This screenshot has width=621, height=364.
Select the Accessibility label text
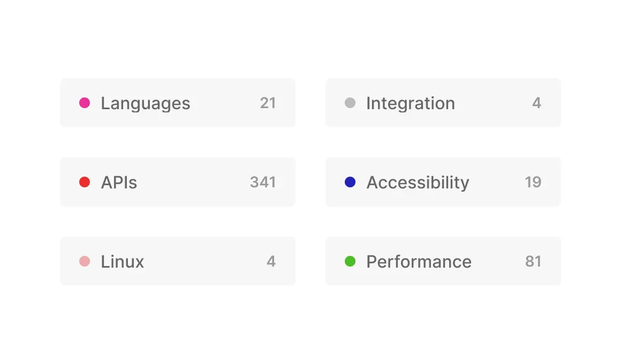coord(418,183)
